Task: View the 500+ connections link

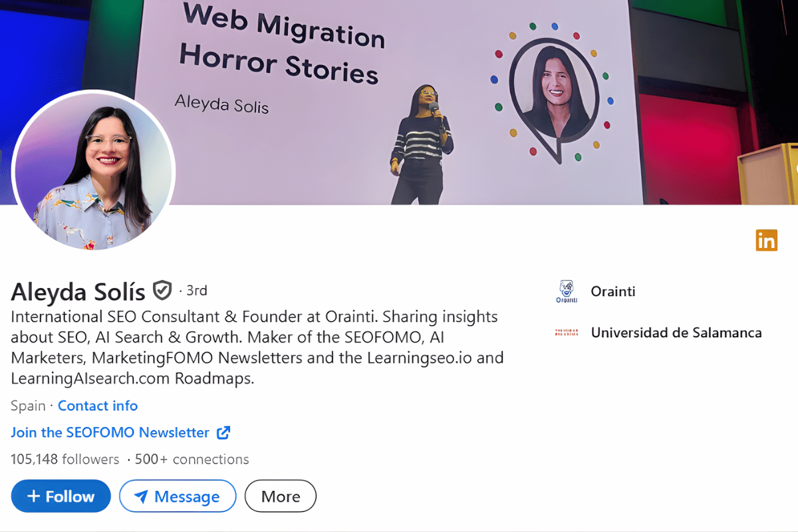Action: (192, 460)
